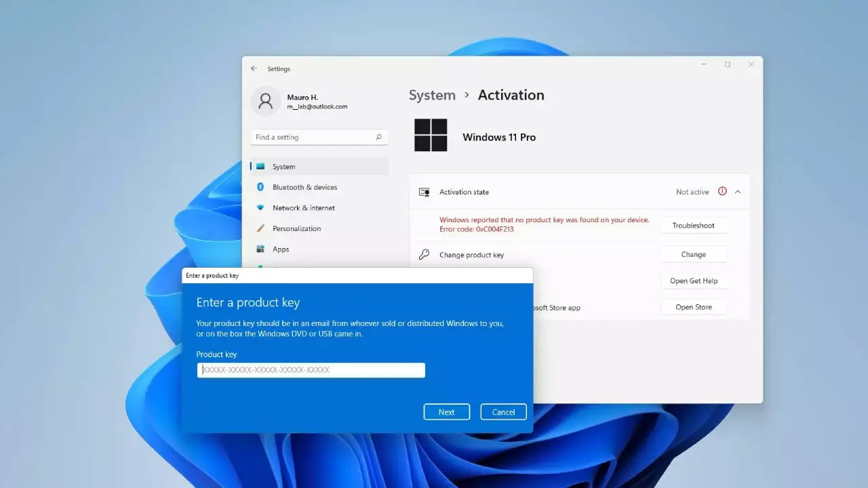This screenshot has width=868, height=488.
Task: Click the Personalization brush icon
Action: (260, 228)
